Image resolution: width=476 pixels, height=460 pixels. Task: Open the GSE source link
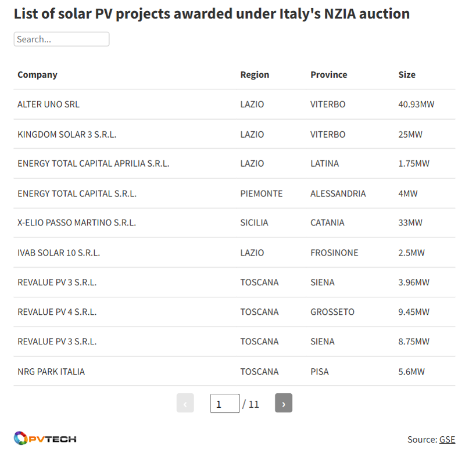447,440
